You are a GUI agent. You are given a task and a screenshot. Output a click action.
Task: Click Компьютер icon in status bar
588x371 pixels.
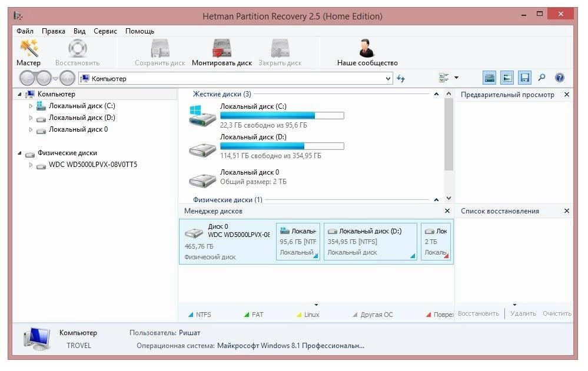pyautogui.click(x=36, y=339)
